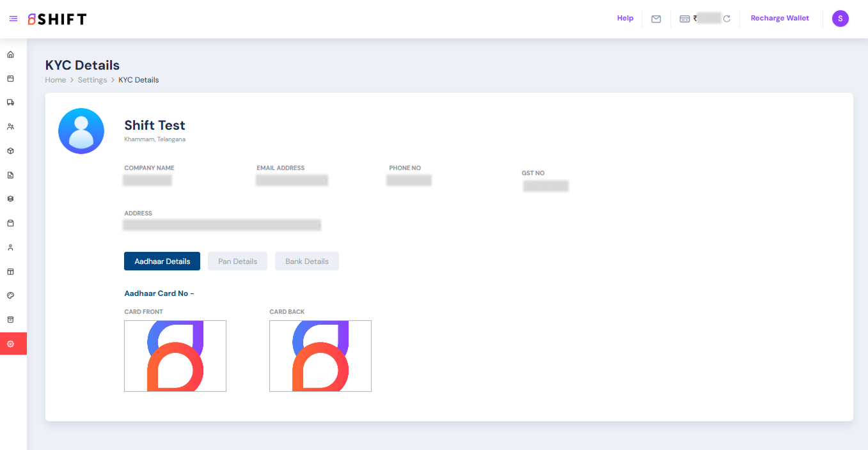
Task: Open the truck shipments icon in sidebar
Action: (10, 102)
